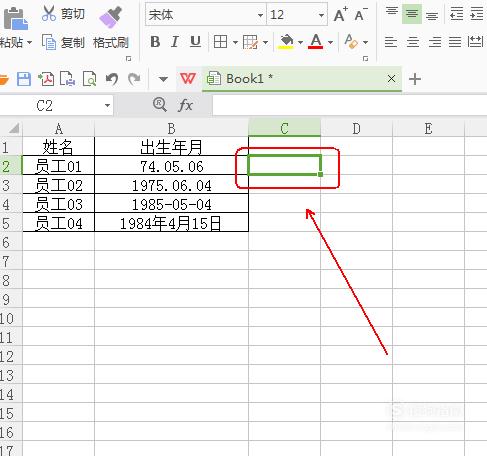Click the fx insert function icon
This screenshot has height=456, width=487.
click(x=185, y=105)
